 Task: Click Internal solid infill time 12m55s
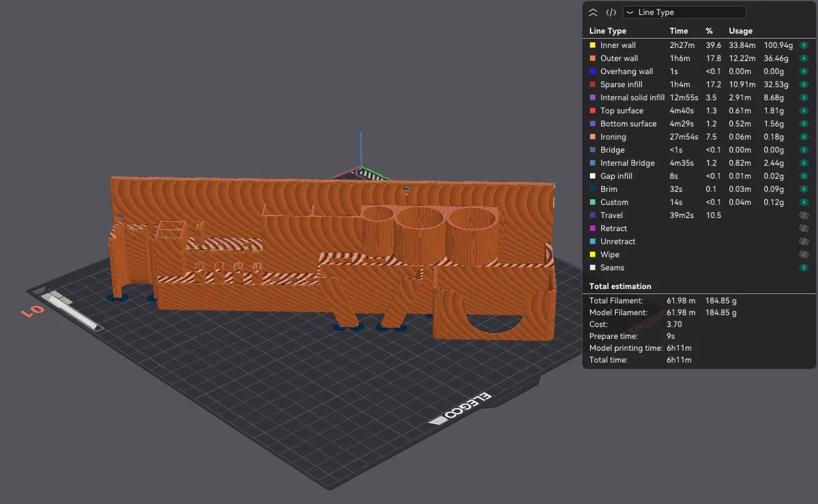point(684,98)
